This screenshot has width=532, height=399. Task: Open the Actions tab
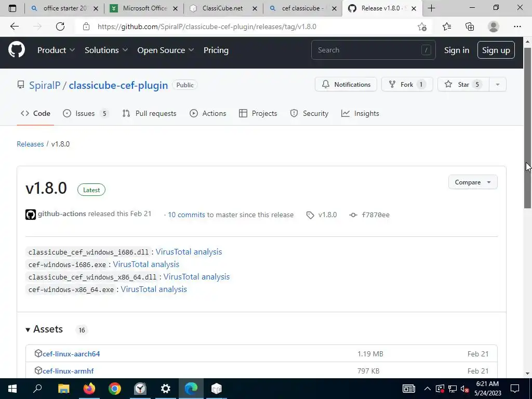pyautogui.click(x=208, y=113)
